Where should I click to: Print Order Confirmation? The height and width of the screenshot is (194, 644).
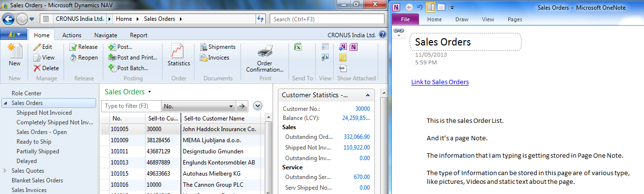[265, 58]
